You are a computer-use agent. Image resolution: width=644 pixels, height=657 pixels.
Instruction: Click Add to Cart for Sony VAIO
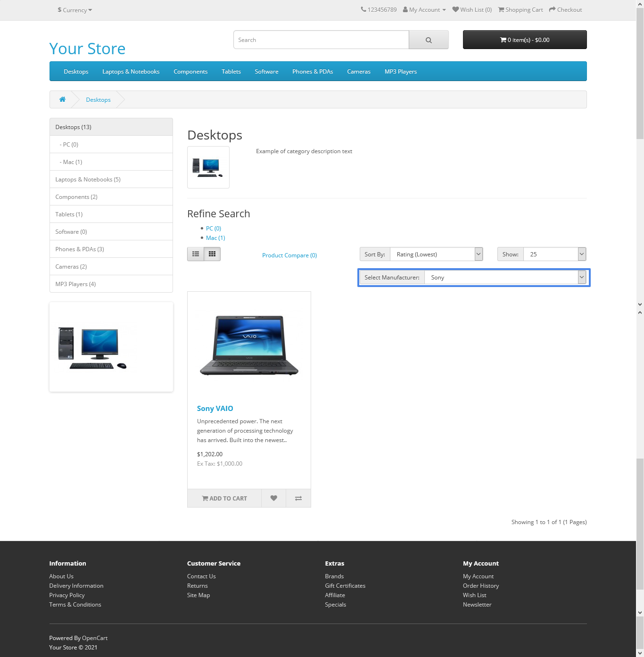point(224,498)
